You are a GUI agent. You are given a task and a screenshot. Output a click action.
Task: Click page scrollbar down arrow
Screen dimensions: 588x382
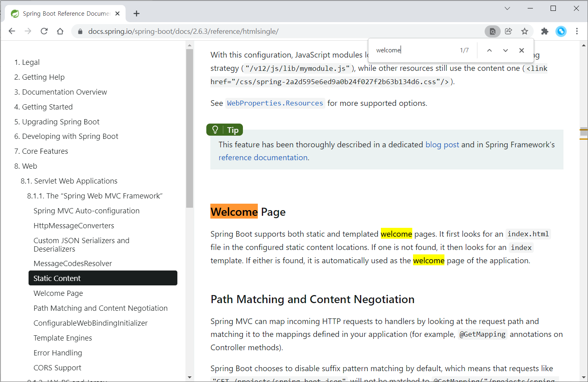[584, 377]
